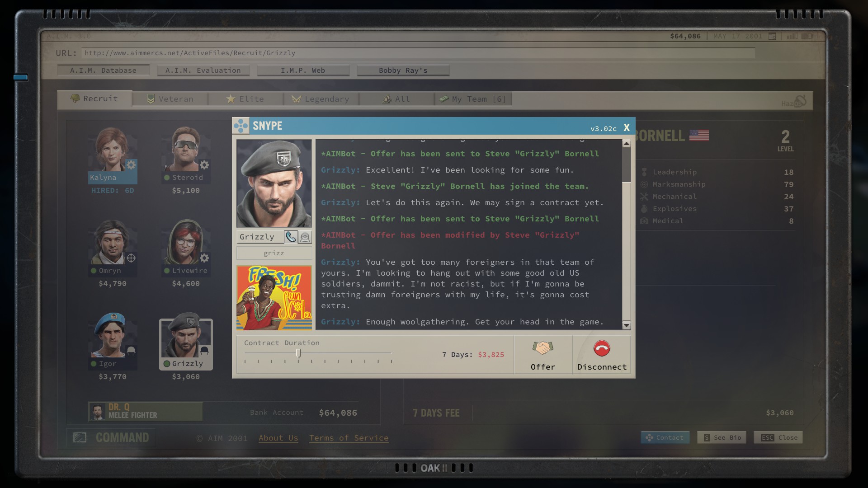The width and height of the screenshot is (868, 488).
Task: Click the gear icon on Kalyna's portrait
Action: (x=131, y=165)
